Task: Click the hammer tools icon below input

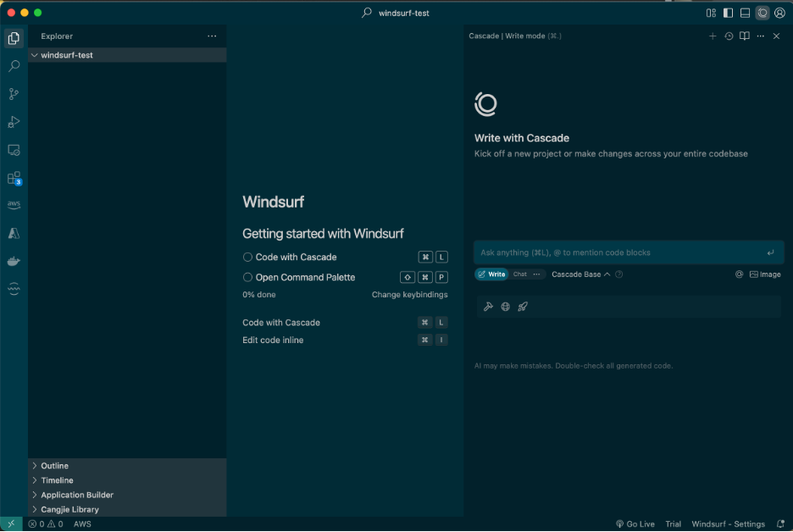Action: [x=488, y=307]
